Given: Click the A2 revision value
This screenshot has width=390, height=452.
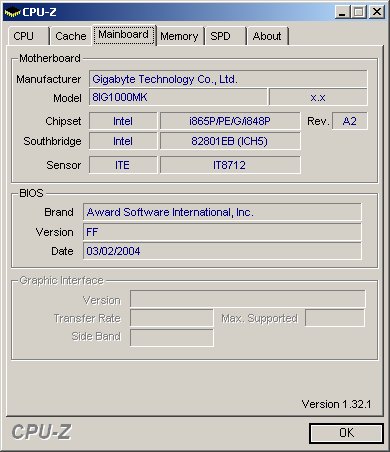Looking at the screenshot, I should (350, 121).
